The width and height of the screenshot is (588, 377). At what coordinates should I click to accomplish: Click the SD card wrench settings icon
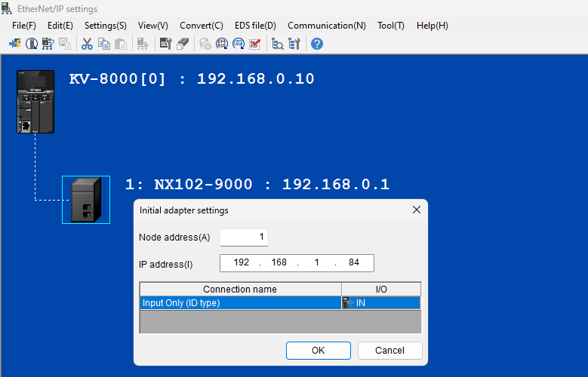point(166,44)
